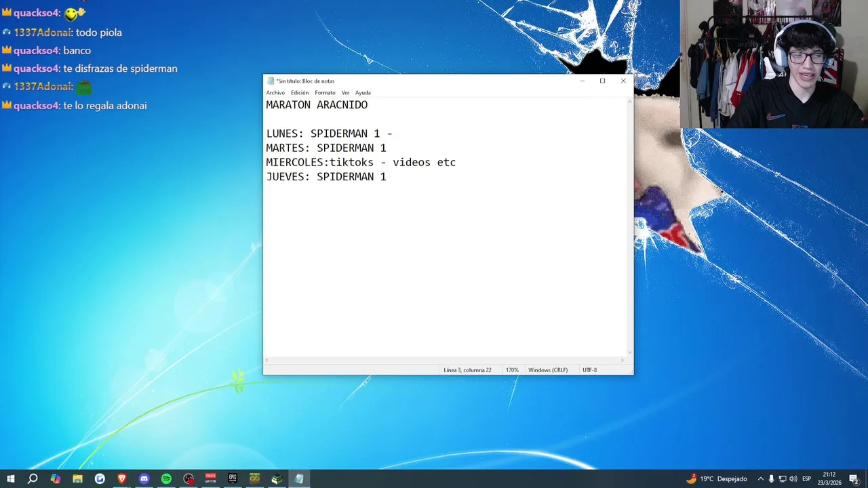Switch to OBS Studio in the taskbar
This screenshot has width=868, height=488.
(x=189, y=479)
